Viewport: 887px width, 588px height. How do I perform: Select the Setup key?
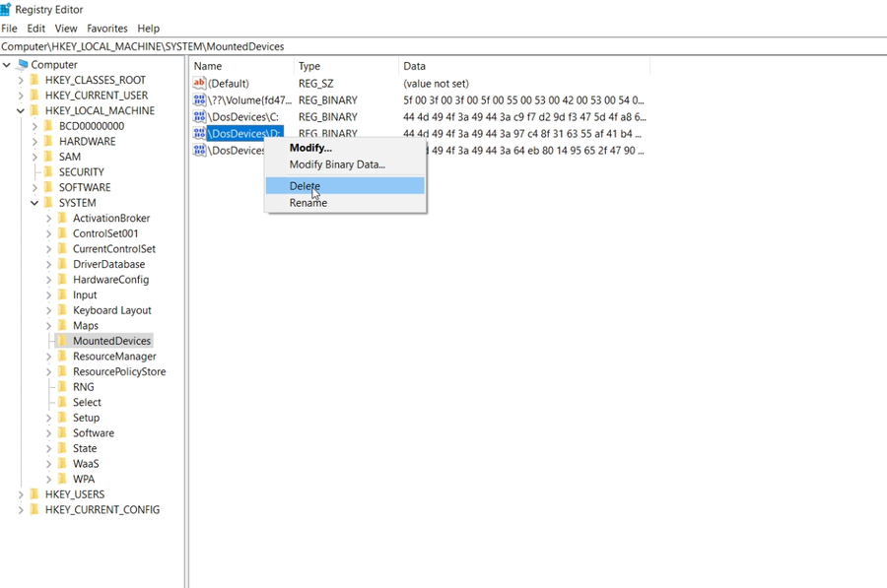pyautogui.click(x=86, y=418)
